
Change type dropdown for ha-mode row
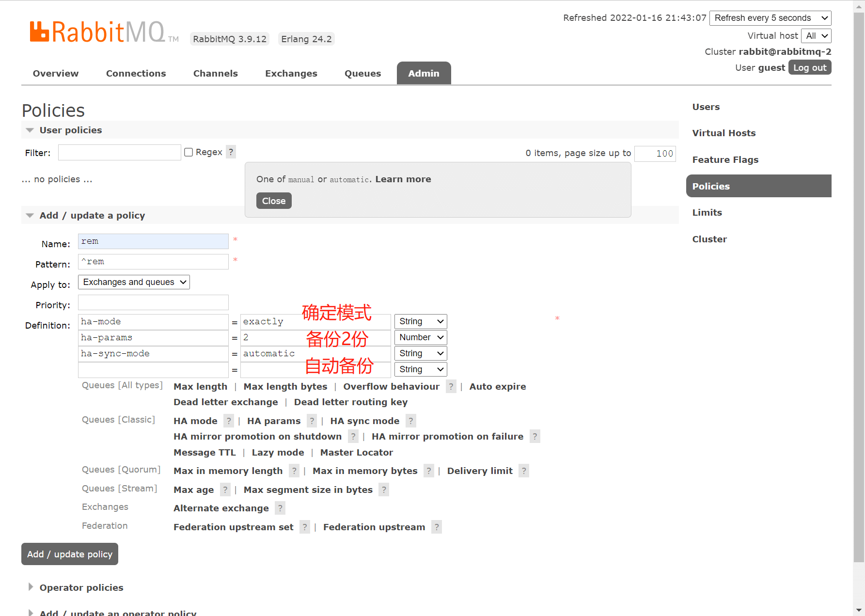click(421, 321)
